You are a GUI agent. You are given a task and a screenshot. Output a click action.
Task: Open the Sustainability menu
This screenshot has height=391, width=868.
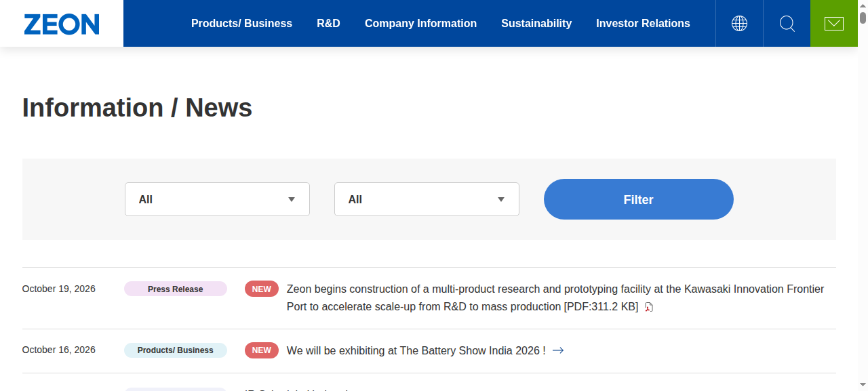point(536,24)
